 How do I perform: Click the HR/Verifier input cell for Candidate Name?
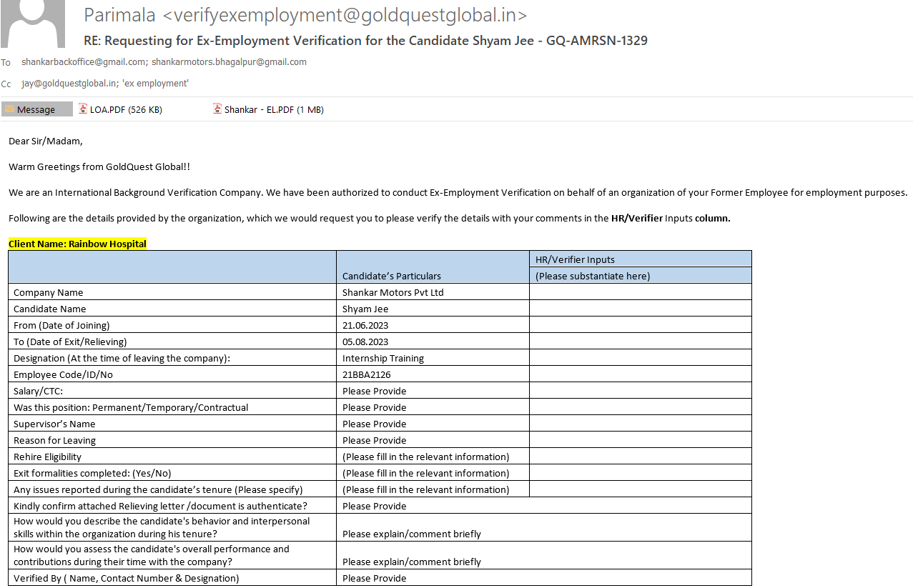tap(640, 309)
